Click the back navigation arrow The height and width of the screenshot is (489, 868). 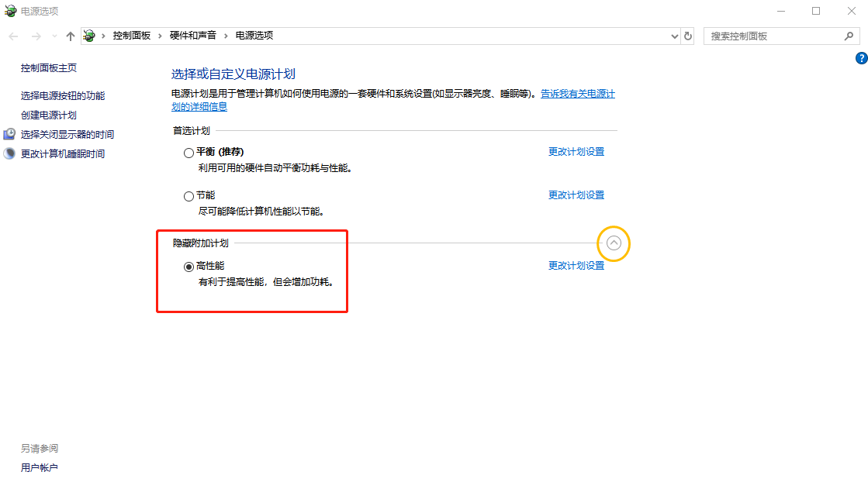click(x=12, y=36)
